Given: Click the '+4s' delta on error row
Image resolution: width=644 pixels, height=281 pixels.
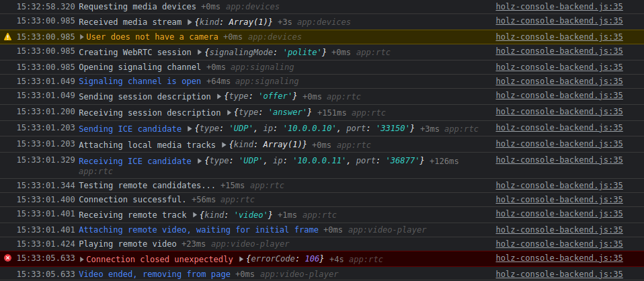Looking at the screenshot, I should [x=336, y=259].
